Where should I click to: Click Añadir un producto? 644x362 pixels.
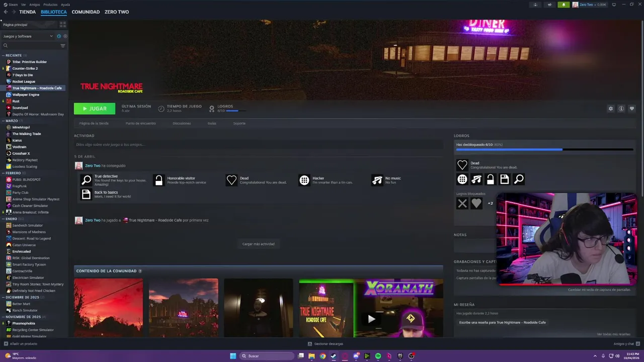(x=21, y=344)
